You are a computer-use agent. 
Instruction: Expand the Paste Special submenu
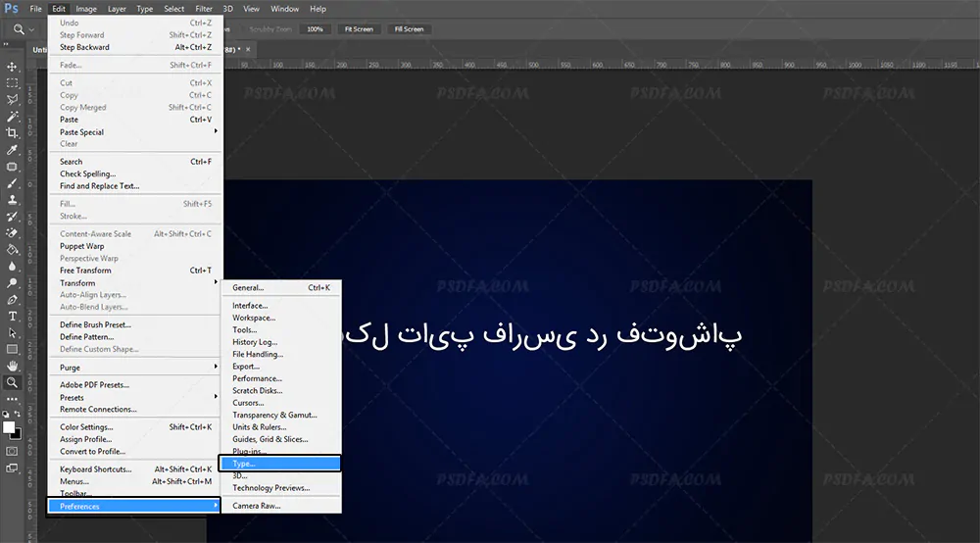pyautogui.click(x=135, y=132)
